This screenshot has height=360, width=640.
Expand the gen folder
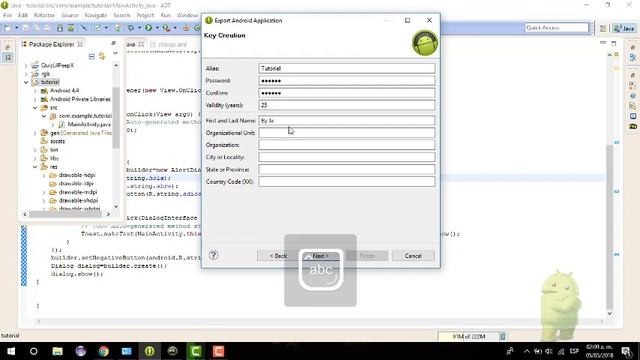(x=35, y=133)
